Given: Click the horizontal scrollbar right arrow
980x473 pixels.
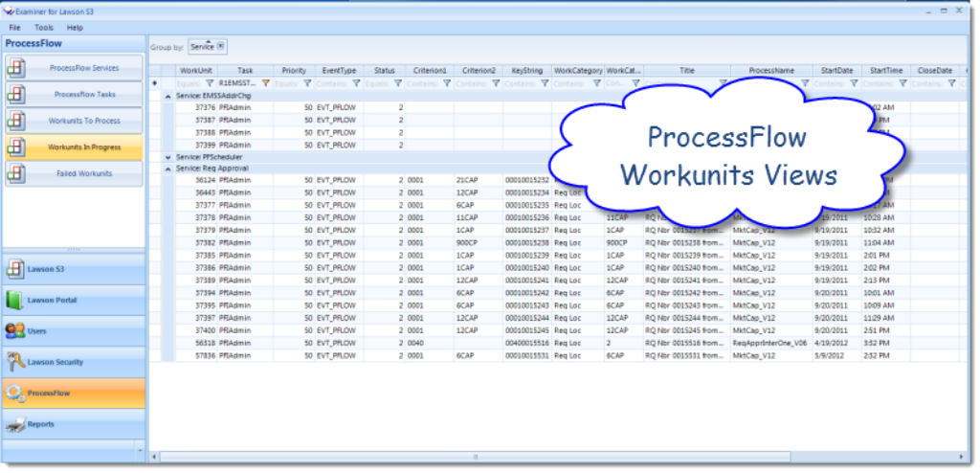Looking at the screenshot, I should (x=963, y=458).
